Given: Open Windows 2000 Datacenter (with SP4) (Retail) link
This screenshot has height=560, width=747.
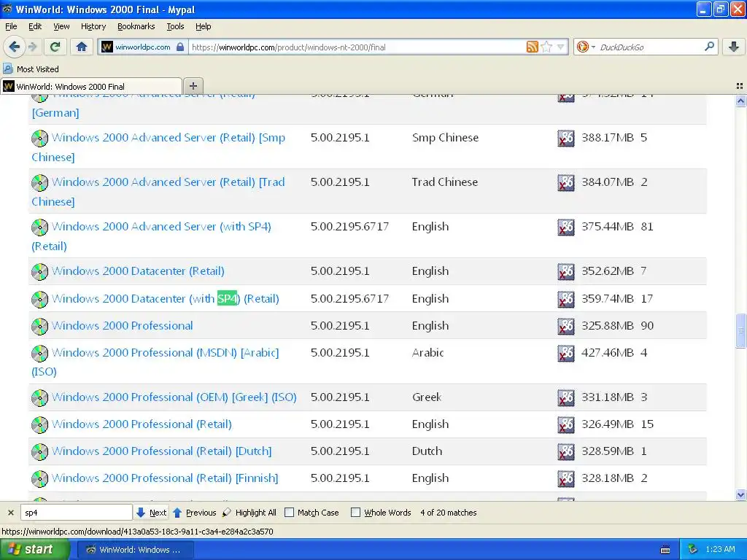Looking at the screenshot, I should 166,298.
